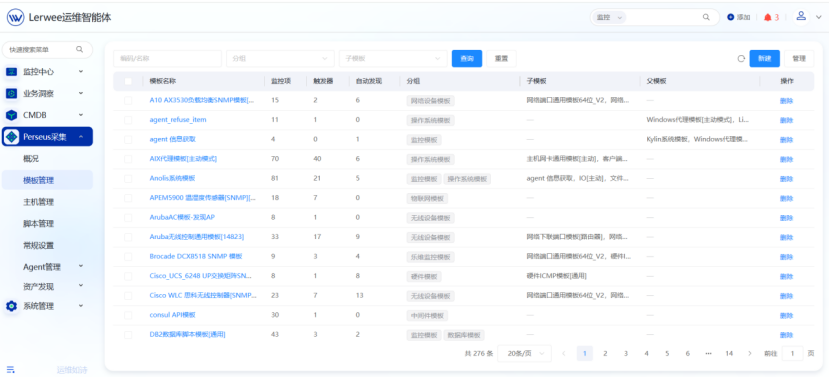Image resolution: width=829 pixels, height=377 pixels.
Task: Expand the 资产发现 submenu chevron
Action: (81, 286)
